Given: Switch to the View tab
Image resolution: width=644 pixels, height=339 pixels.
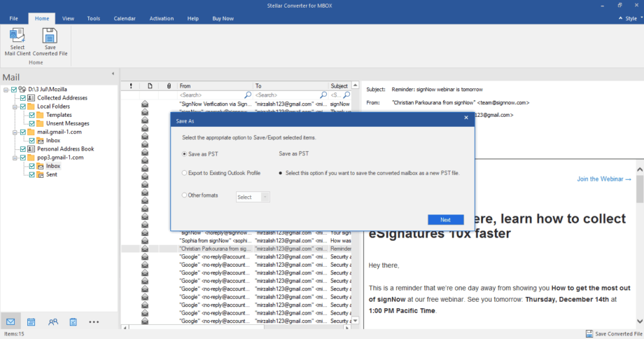Looking at the screenshot, I should pos(68,18).
